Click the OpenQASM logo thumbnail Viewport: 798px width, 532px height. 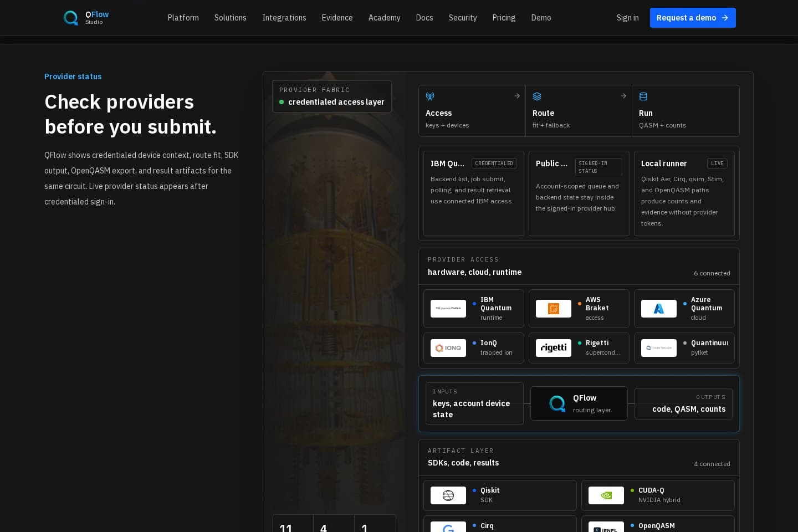(606, 527)
